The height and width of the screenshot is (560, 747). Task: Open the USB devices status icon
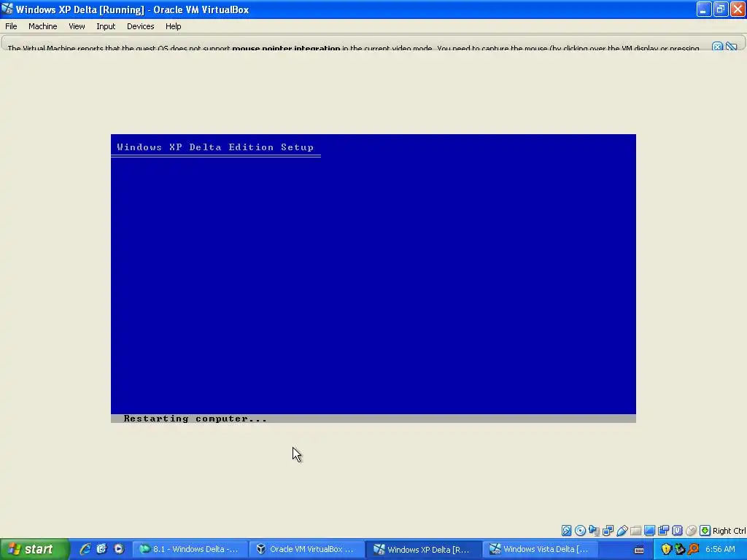coord(622,531)
